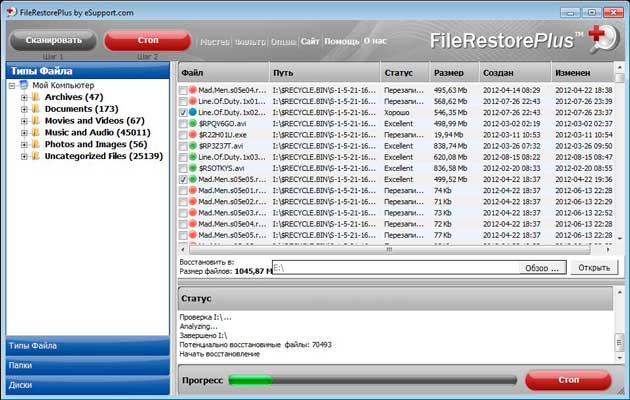Sort by the Изменен column header

(x=583, y=73)
